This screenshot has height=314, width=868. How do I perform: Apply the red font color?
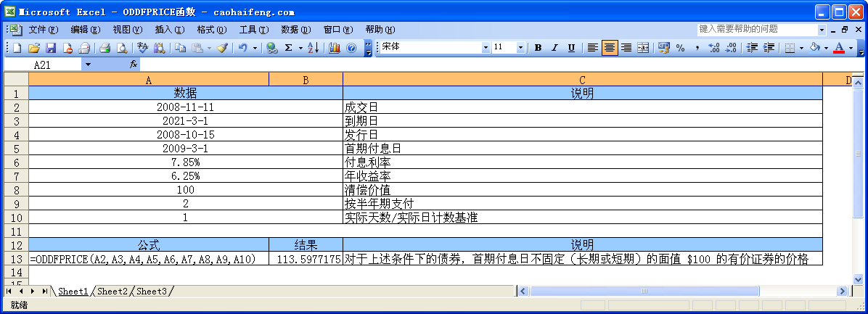[839, 48]
